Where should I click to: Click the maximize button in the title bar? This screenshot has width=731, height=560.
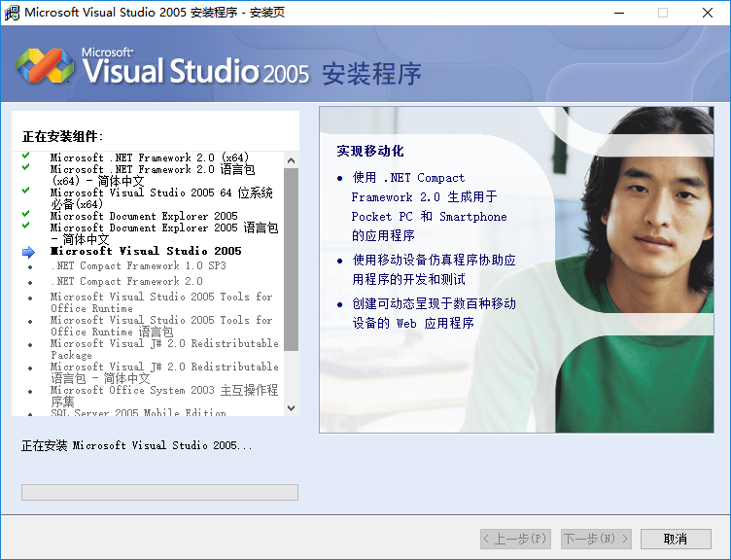pyautogui.click(x=663, y=13)
